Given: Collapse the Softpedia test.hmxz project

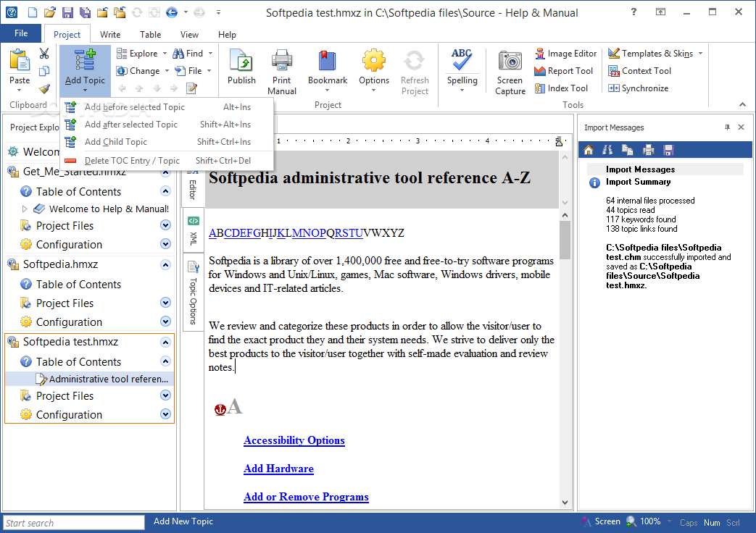Looking at the screenshot, I should click(x=165, y=342).
